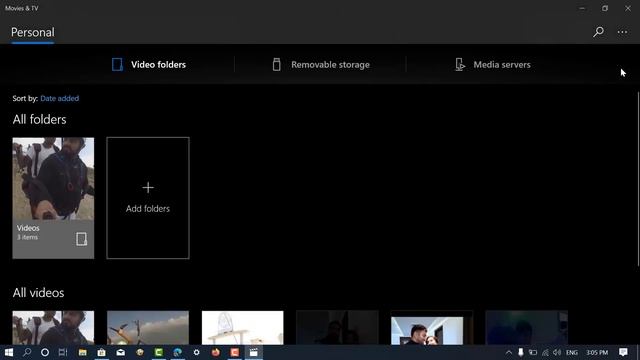Open the Videos folder with 3 items
The height and width of the screenshot is (360, 640).
coord(53,198)
